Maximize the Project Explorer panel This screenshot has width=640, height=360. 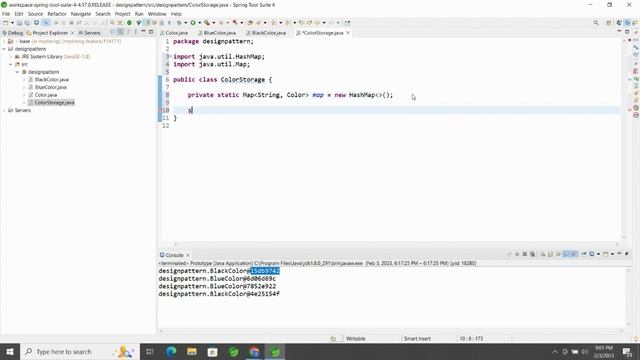pyautogui.click(x=151, y=32)
